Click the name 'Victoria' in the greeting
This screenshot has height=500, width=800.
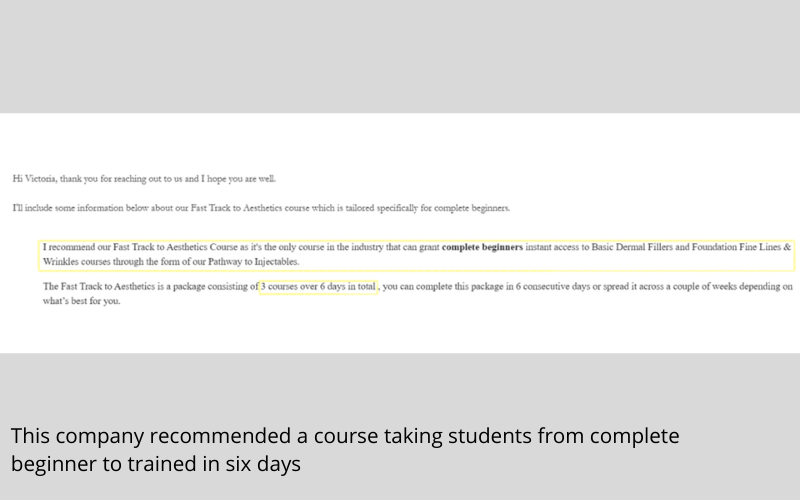tap(41, 179)
